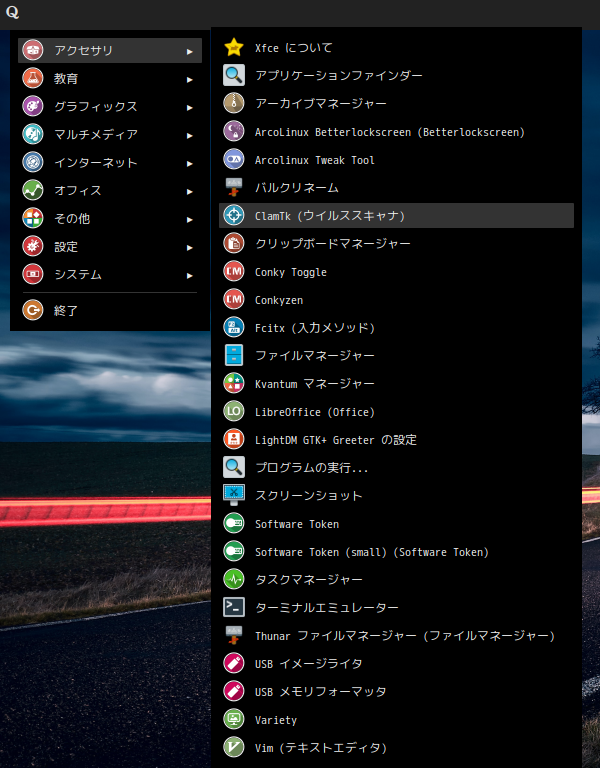
Task: Click the USB メモリフォーマッタ icon
Action: [x=234, y=691]
